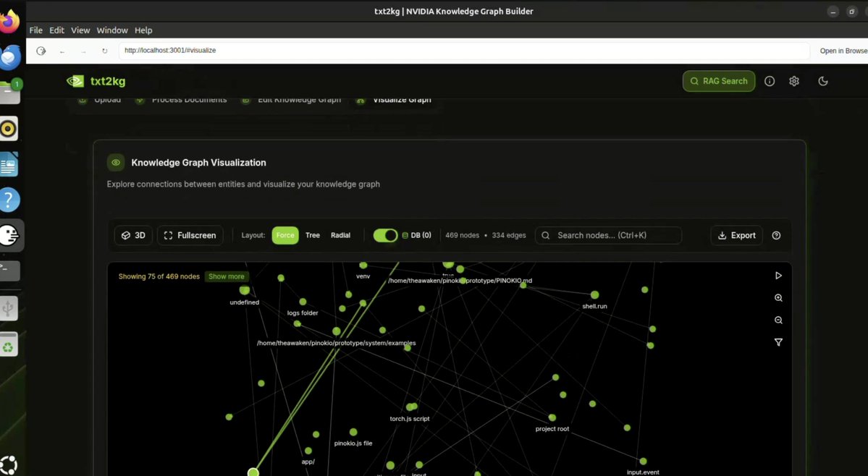This screenshot has height=476, width=868.
Task: Click the browser back arrow
Action: [62, 51]
